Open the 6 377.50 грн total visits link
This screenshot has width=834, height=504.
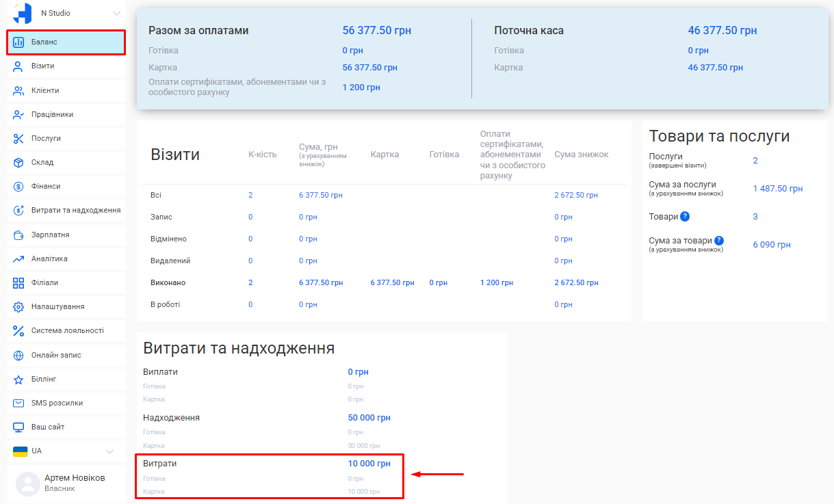(x=320, y=194)
